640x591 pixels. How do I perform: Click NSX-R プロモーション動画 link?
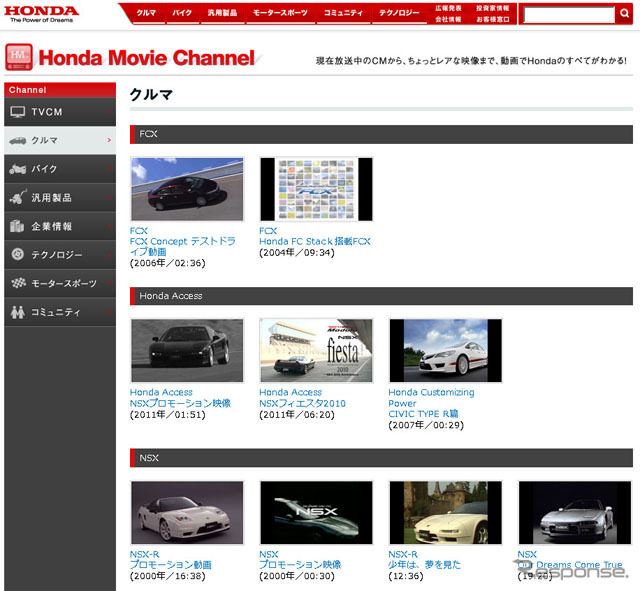click(x=171, y=565)
